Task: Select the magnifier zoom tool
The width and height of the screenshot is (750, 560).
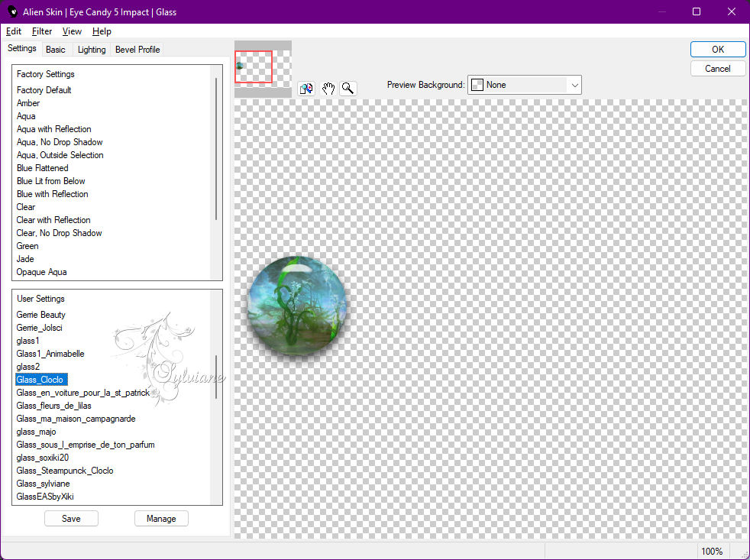Action: (x=348, y=89)
